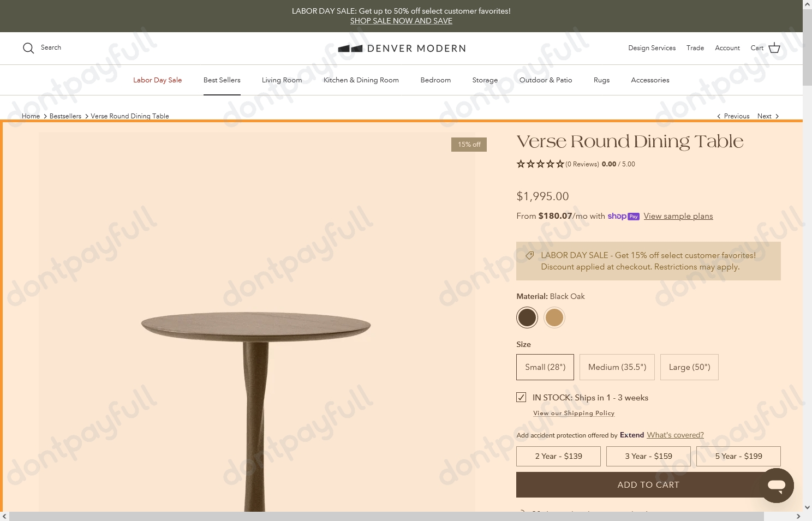This screenshot has width=812, height=521.
Task: Open the chat widget button
Action: coord(777,485)
